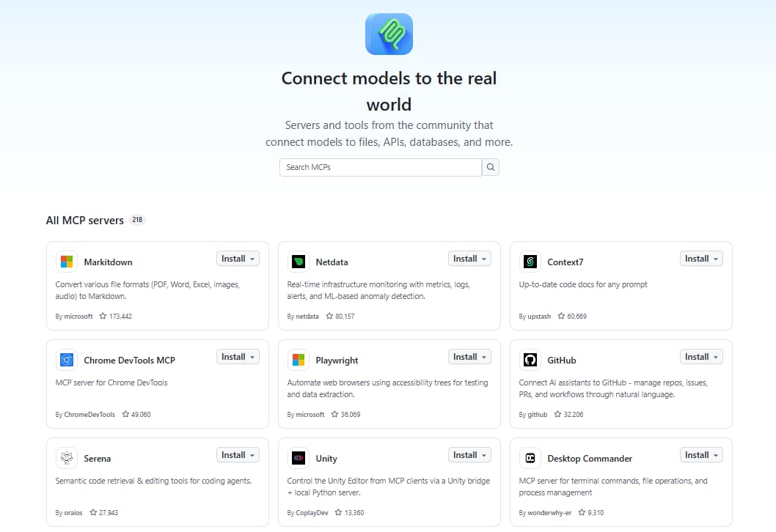Open the Playwright server title
This screenshot has height=532, width=776.
tap(337, 361)
